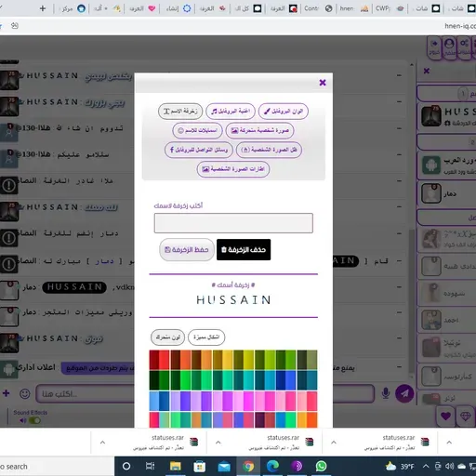
Task: Close the decoration dialog with purple X
Action: (x=323, y=83)
